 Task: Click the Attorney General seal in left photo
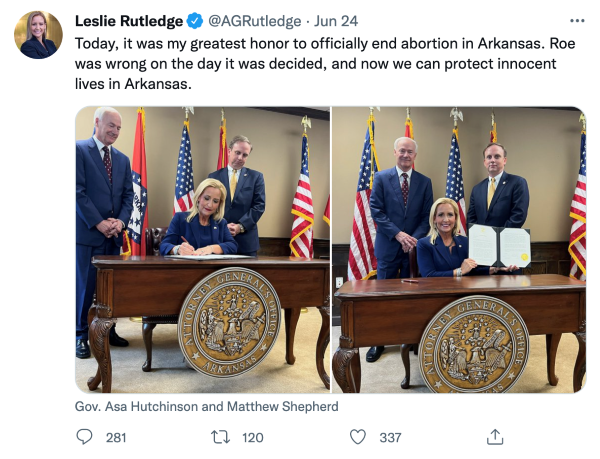tap(230, 322)
